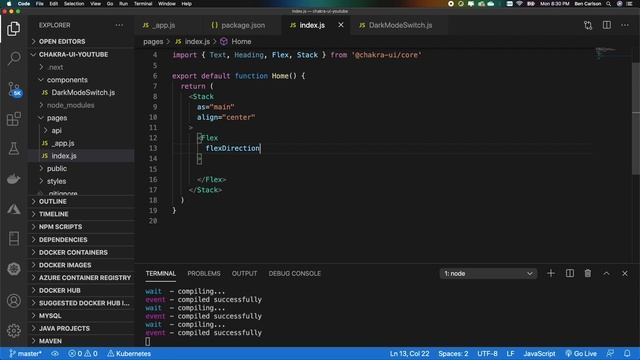Open the Manage gear in activity bar
The image size is (640, 360).
tap(14, 330)
